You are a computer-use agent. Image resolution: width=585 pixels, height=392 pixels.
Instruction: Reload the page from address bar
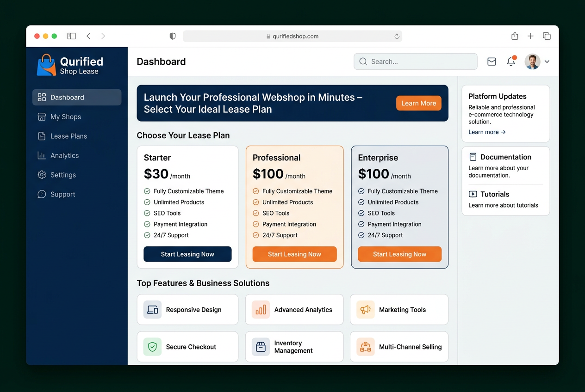(397, 36)
